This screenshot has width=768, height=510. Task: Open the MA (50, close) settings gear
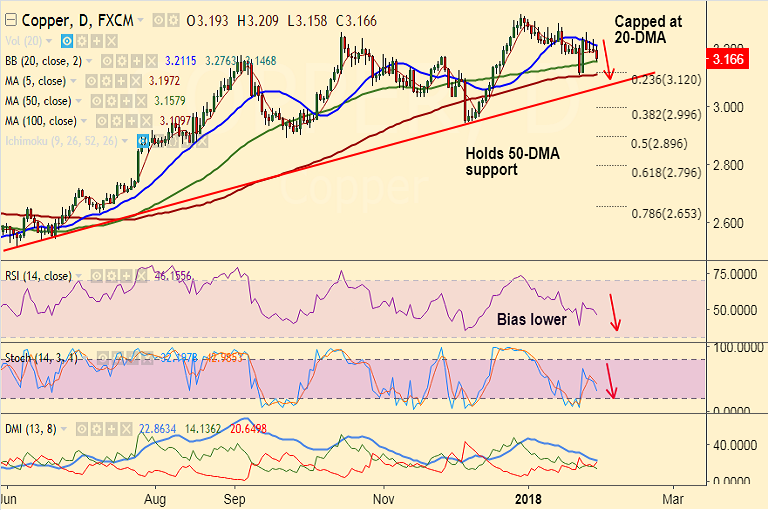point(112,101)
